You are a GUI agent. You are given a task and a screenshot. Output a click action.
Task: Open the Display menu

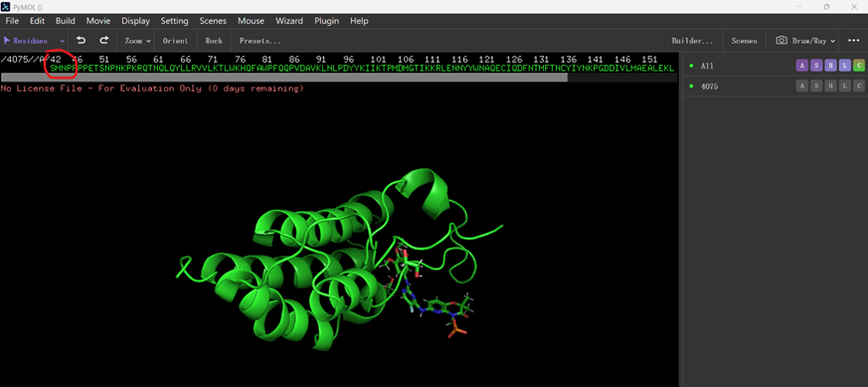coord(135,21)
